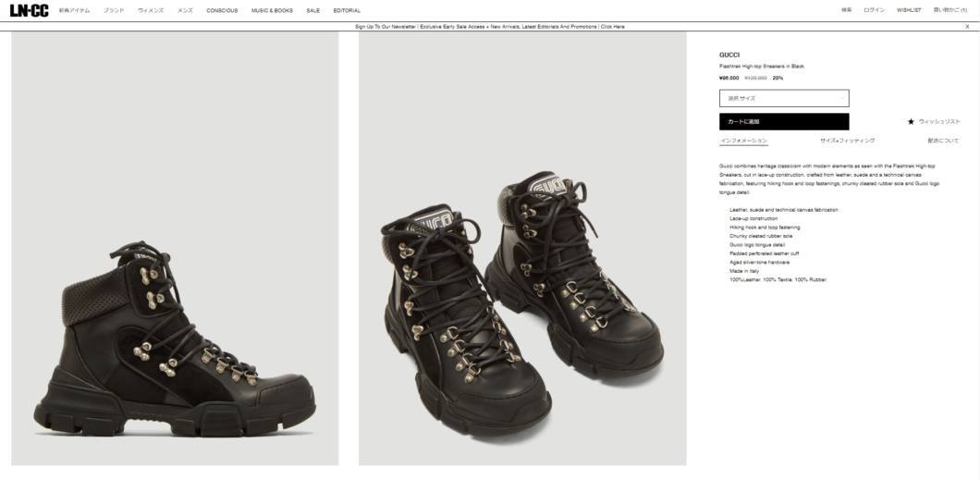Click the ログイン login link

coord(874,10)
